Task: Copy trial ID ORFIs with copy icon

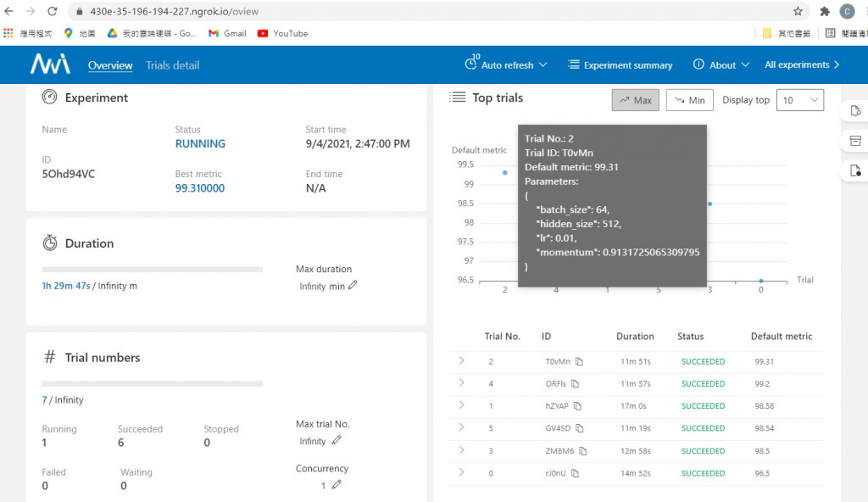Action: point(576,383)
